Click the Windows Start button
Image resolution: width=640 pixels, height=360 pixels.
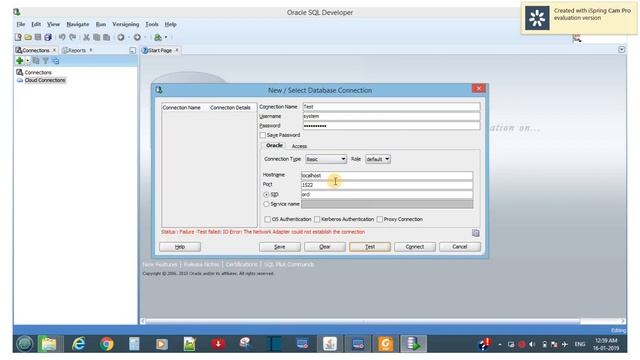coord(24,344)
